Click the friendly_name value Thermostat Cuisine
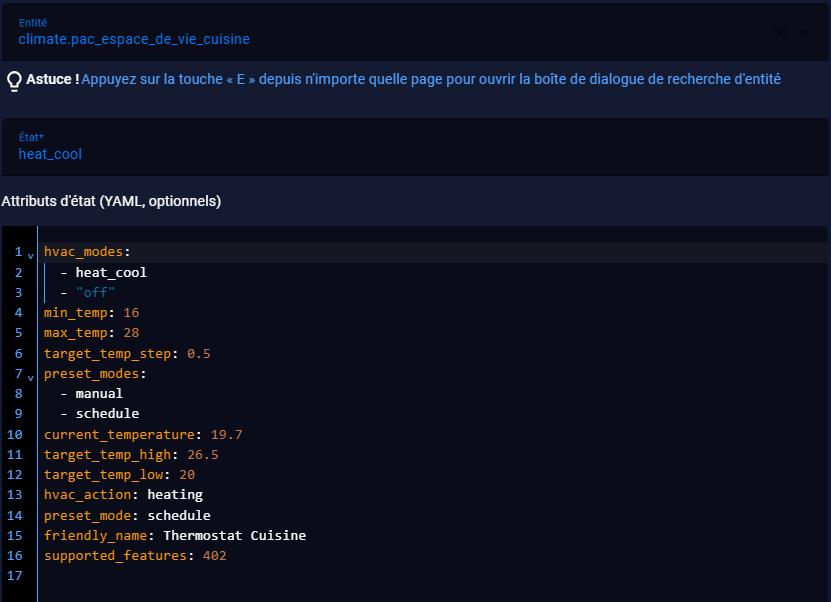The width and height of the screenshot is (831, 602). coord(234,535)
